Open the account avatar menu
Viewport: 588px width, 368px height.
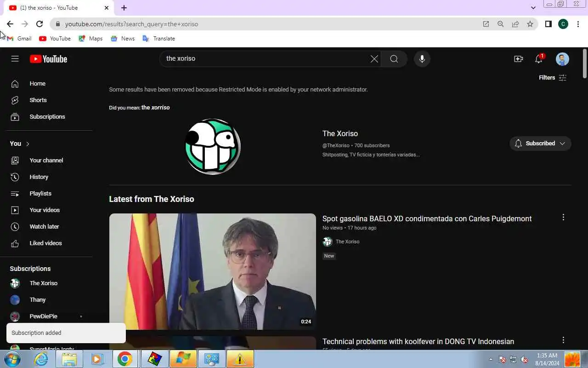coord(562,59)
